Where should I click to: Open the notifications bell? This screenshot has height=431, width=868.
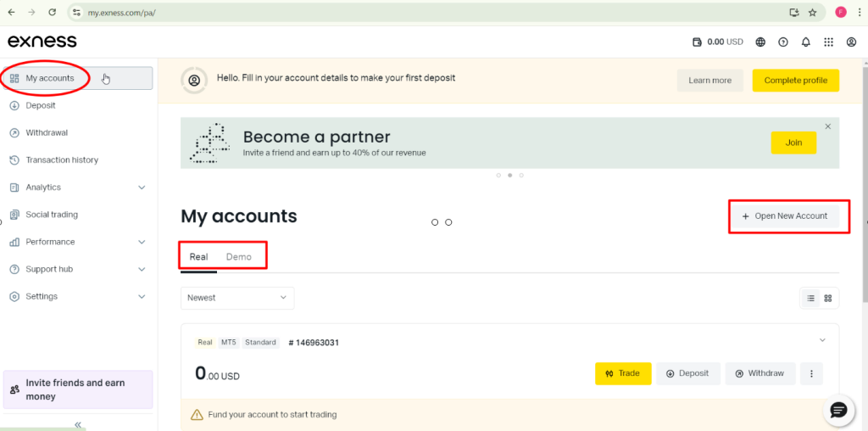[806, 42]
